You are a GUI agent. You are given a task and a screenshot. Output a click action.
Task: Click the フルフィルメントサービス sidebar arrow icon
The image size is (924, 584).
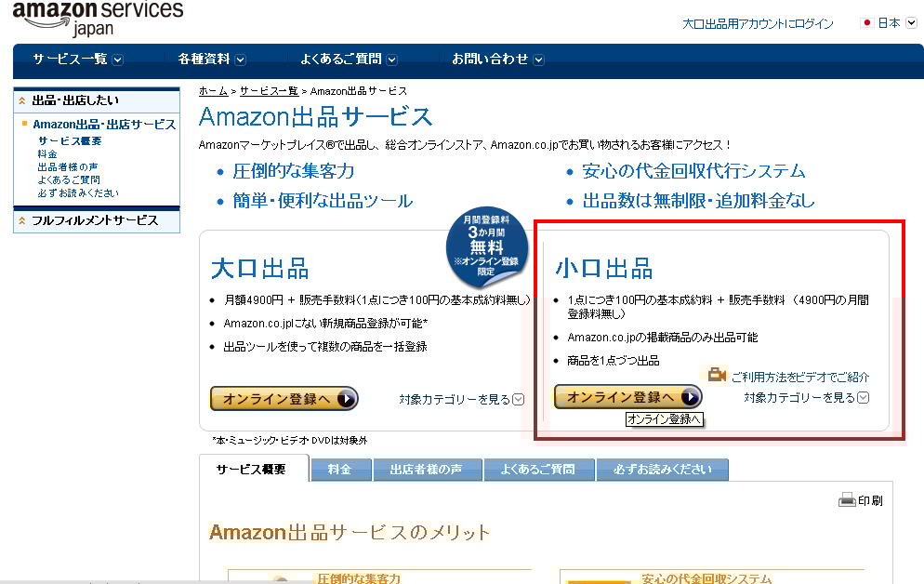pos(21,220)
